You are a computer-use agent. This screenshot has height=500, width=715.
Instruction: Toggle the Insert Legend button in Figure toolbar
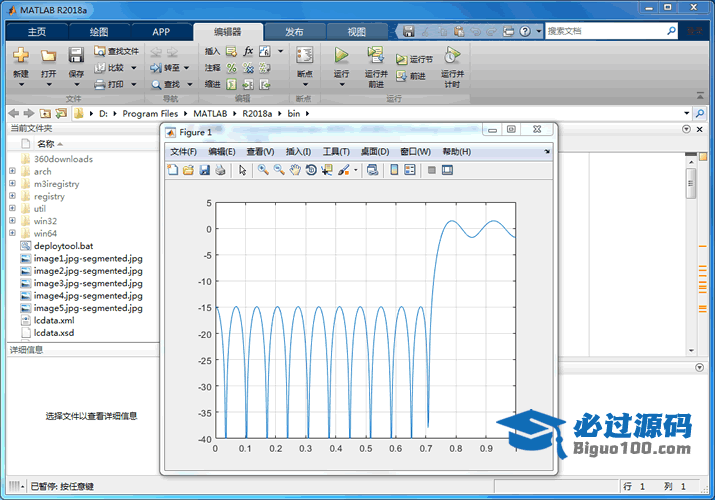click(410, 170)
